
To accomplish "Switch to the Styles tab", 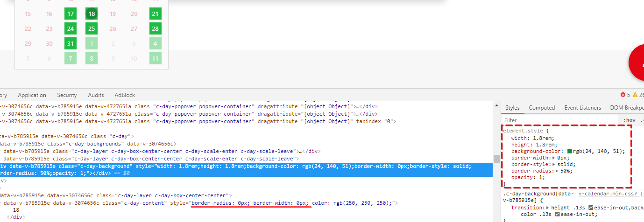I will [x=512, y=108].
